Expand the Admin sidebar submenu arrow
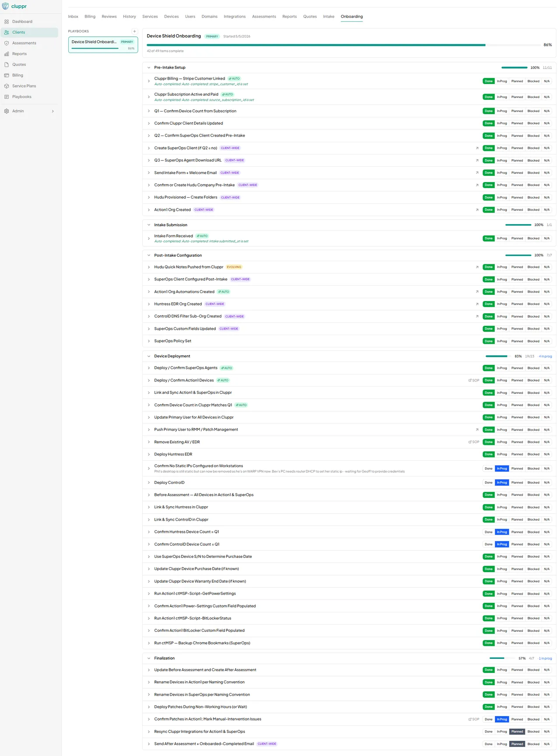Viewport: 560px width, 756px height. tap(53, 111)
